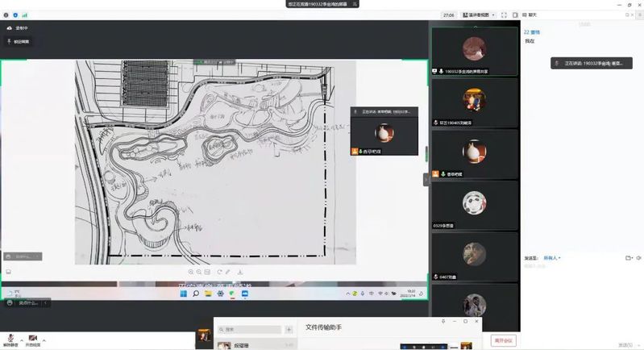Enter fullscreen mode for the meeting
Viewport: 644px width, 350px height.
pos(504,15)
